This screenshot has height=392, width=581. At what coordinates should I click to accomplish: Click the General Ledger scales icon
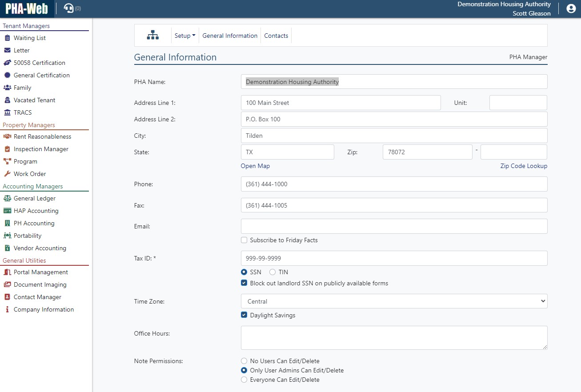point(7,199)
